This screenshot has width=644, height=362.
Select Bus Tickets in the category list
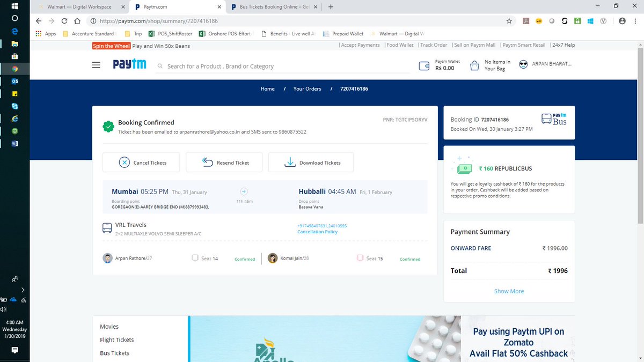115,353
